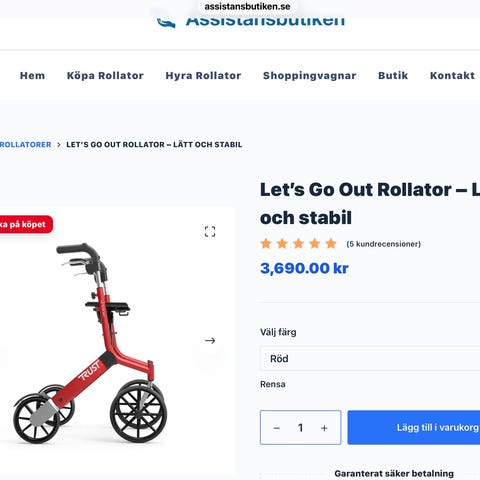This screenshot has width=480, height=480.
Task: Open the 5 kundrecensioner link
Action: [383, 244]
